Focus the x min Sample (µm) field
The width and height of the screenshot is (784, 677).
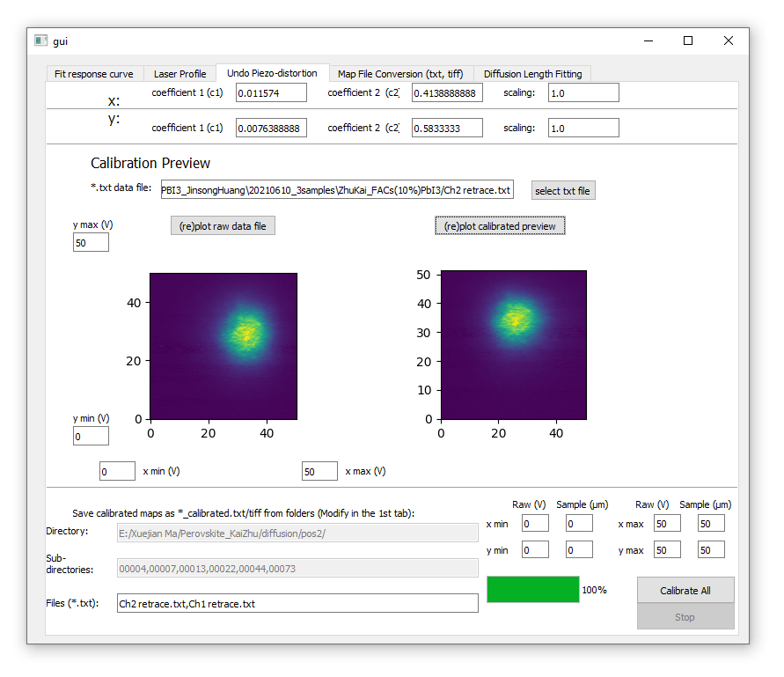[x=579, y=524]
